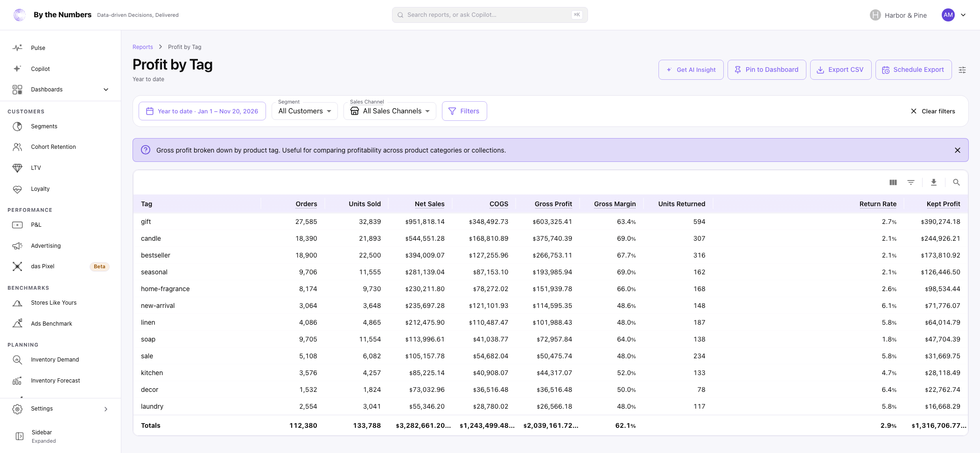Click Stores Like Yours benchmark icon
980x453 pixels.
[17, 303]
